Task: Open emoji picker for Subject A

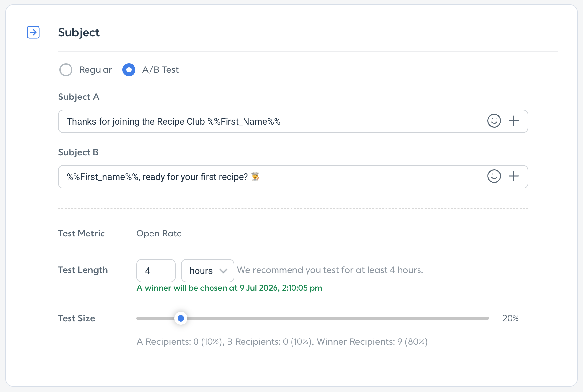Action: 494,121
